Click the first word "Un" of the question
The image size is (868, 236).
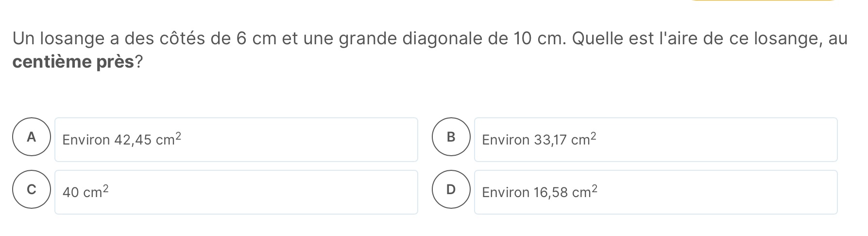[x=23, y=38]
